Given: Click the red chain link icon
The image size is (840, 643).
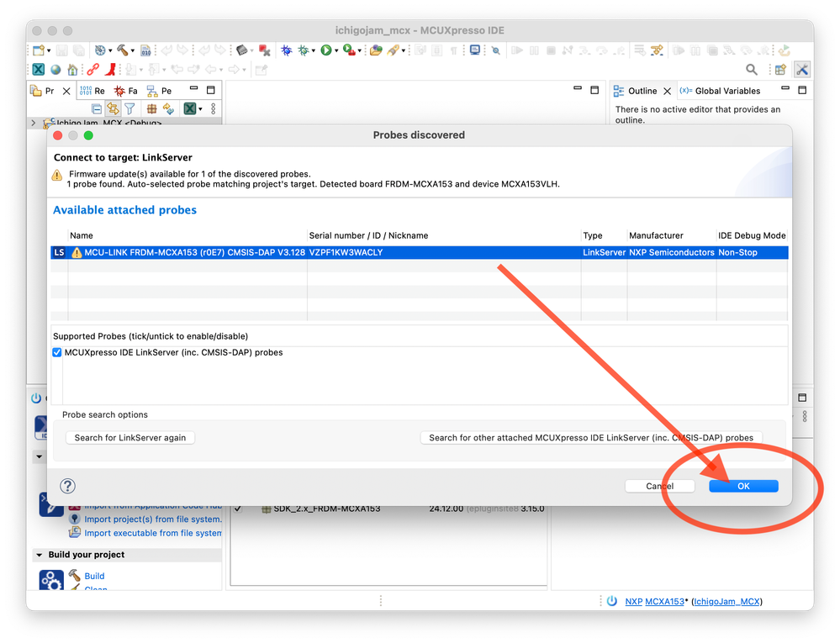Looking at the screenshot, I should [93, 70].
